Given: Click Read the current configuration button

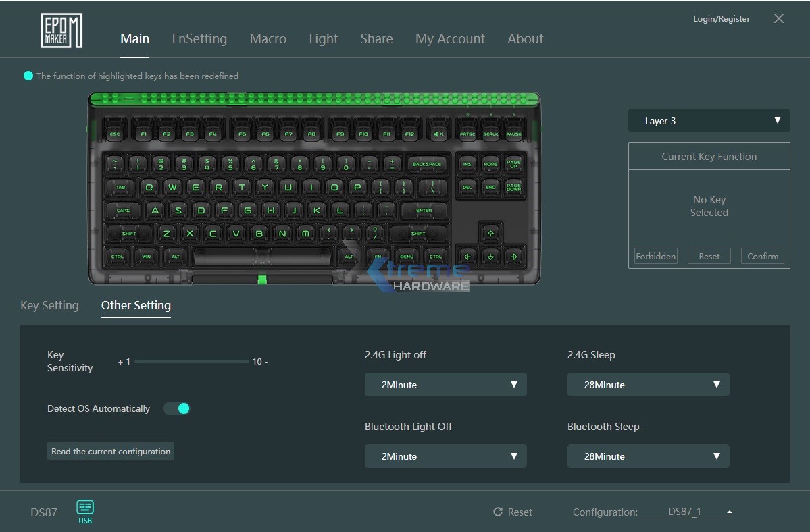Looking at the screenshot, I should pyautogui.click(x=111, y=451).
